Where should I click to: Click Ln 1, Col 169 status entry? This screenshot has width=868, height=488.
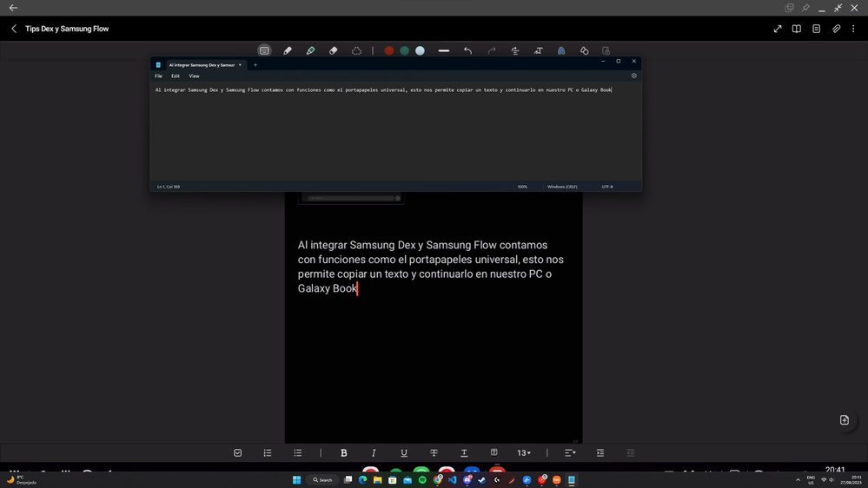(x=169, y=187)
